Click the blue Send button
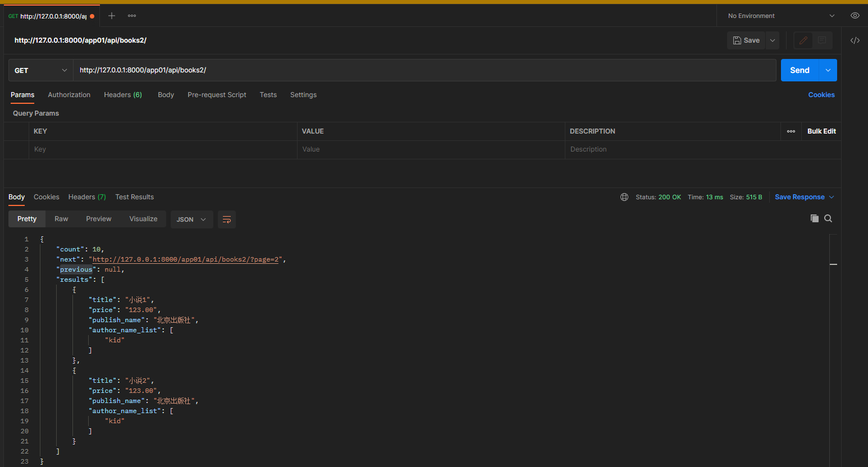Viewport: 868px width, 467px height. pyautogui.click(x=800, y=70)
